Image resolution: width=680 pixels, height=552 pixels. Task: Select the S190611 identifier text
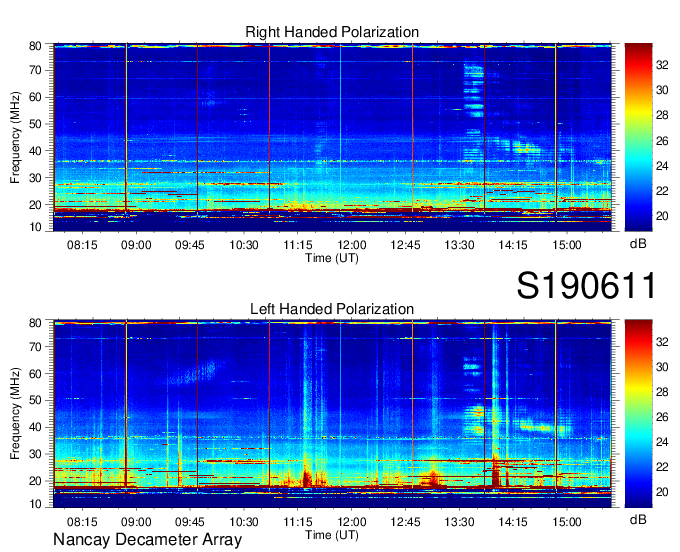tap(586, 286)
